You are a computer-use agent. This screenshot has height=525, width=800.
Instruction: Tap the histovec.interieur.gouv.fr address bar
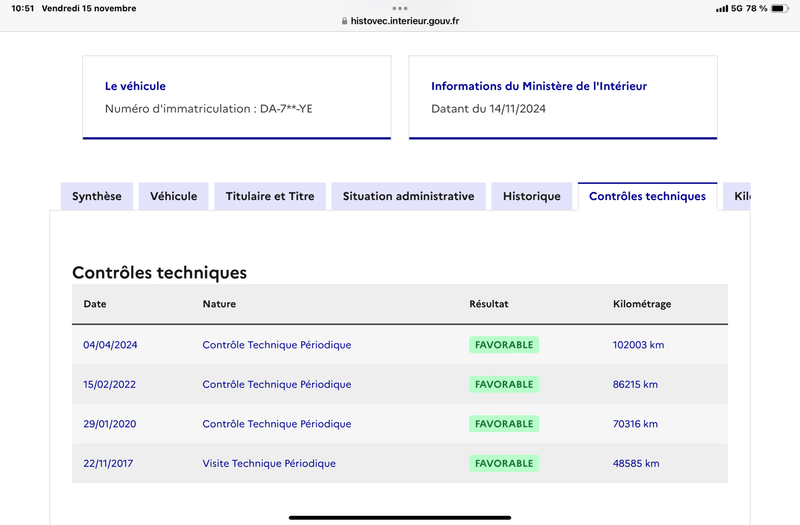(x=400, y=21)
